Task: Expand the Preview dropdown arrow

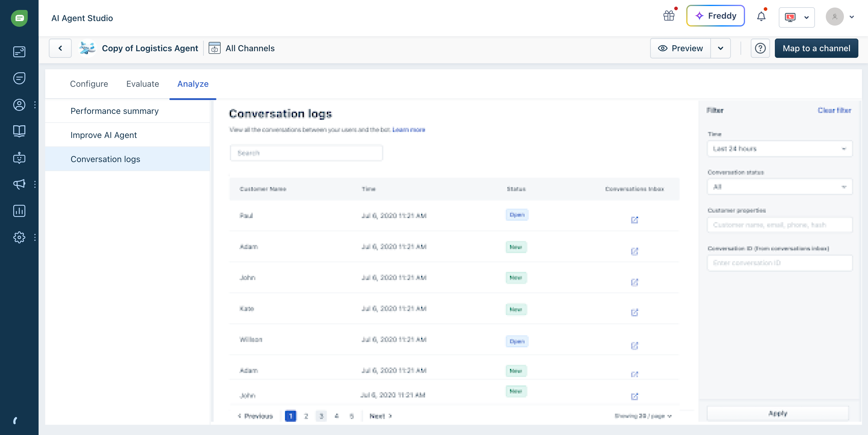Action: [720, 49]
